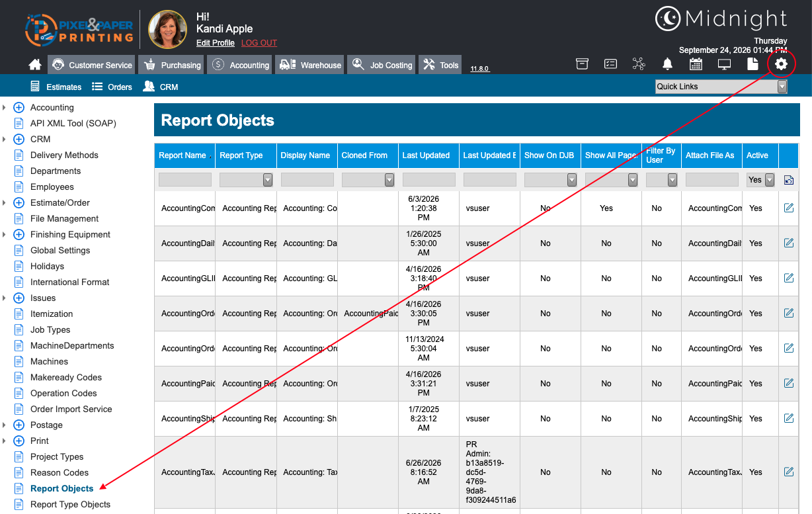Open the Warehouse menu
This screenshot has width=812, height=514.
pyautogui.click(x=310, y=65)
